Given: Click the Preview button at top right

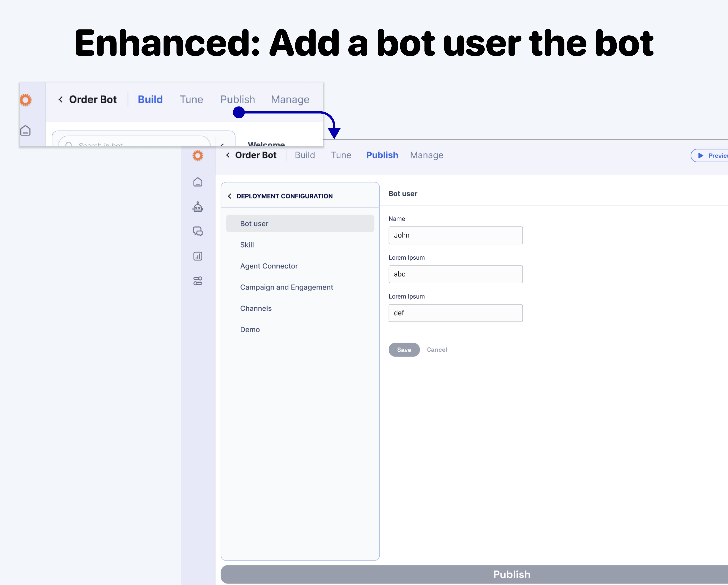Looking at the screenshot, I should click(x=709, y=156).
